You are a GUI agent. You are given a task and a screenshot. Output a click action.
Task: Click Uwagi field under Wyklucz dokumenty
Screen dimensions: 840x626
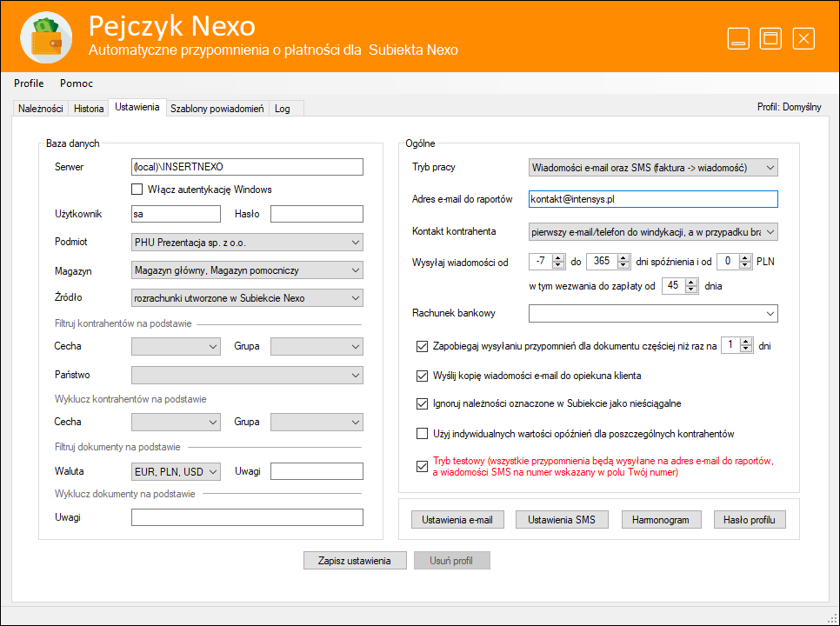(x=247, y=516)
